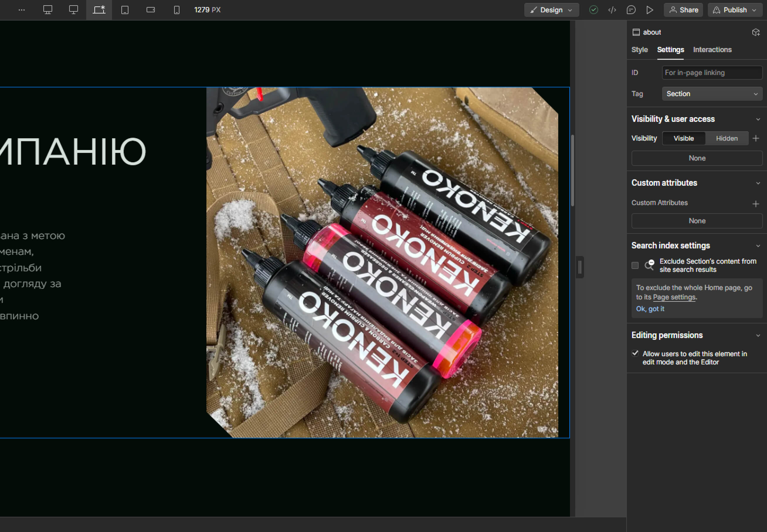Click the preview play icon

click(x=649, y=10)
